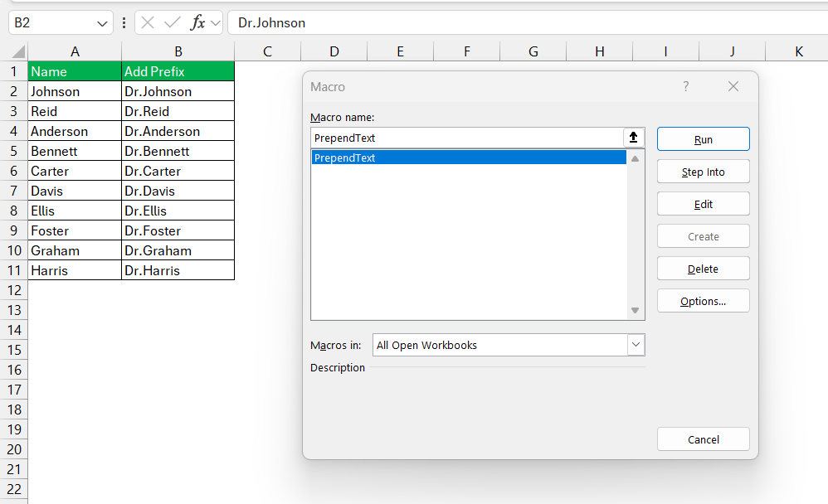The width and height of the screenshot is (828, 504).
Task: Click cell containing Dr.Ellis
Action: point(178,211)
